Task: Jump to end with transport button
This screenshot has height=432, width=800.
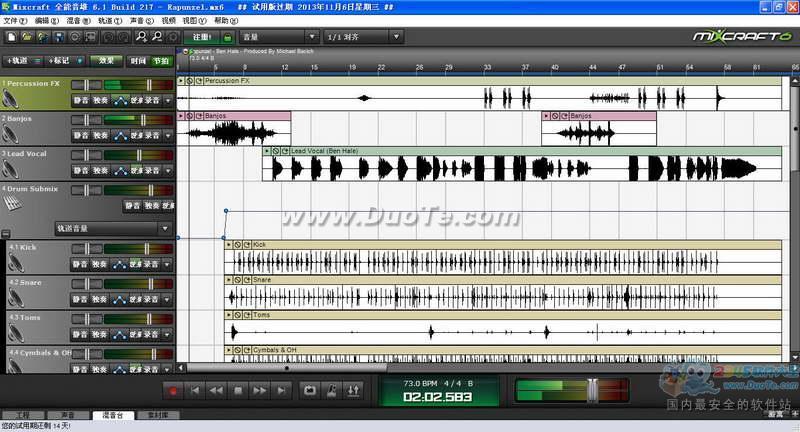Action: (281, 391)
